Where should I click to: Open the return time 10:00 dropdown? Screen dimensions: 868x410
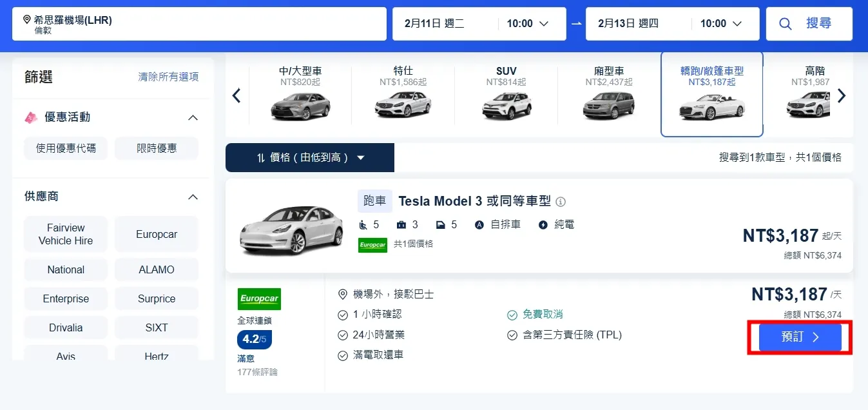(x=720, y=24)
